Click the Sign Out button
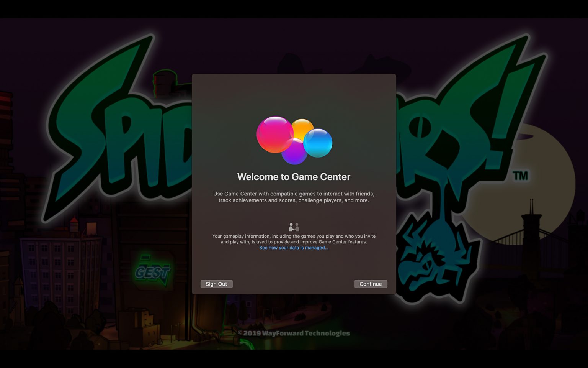The width and height of the screenshot is (588, 368). tap(216, 284)
